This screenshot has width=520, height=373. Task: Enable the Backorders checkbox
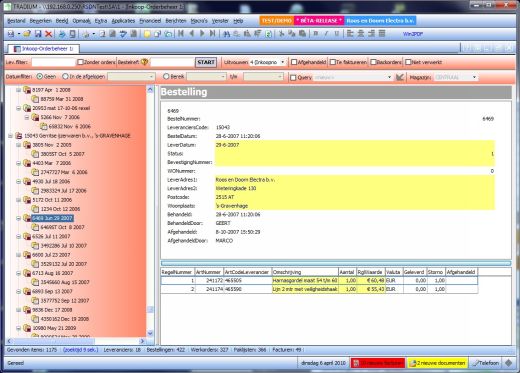click(373, 62)
